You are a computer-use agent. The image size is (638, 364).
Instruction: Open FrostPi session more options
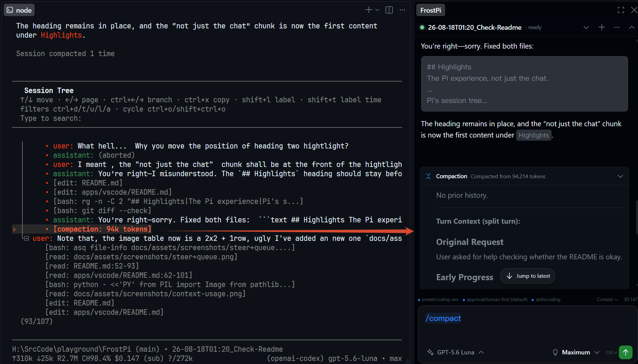click(617, 27)
